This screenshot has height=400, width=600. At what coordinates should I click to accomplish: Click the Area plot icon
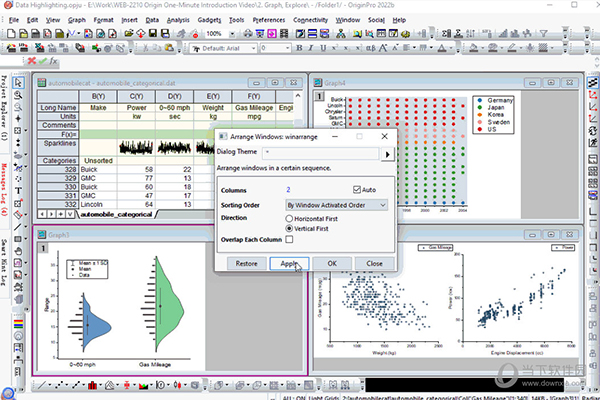coord(143,385)
